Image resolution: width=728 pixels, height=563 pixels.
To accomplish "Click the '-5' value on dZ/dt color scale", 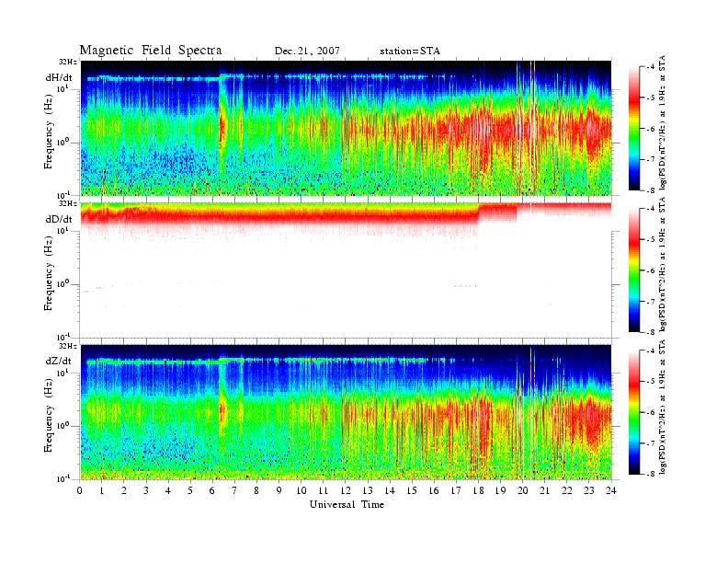I will coord(651,382).
